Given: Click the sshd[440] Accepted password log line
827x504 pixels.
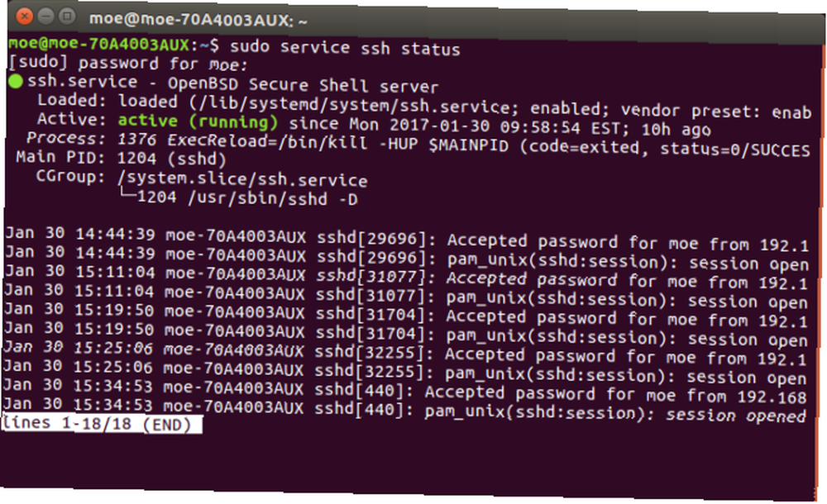Looking at the screenshot, I should (x=404, y=392).
